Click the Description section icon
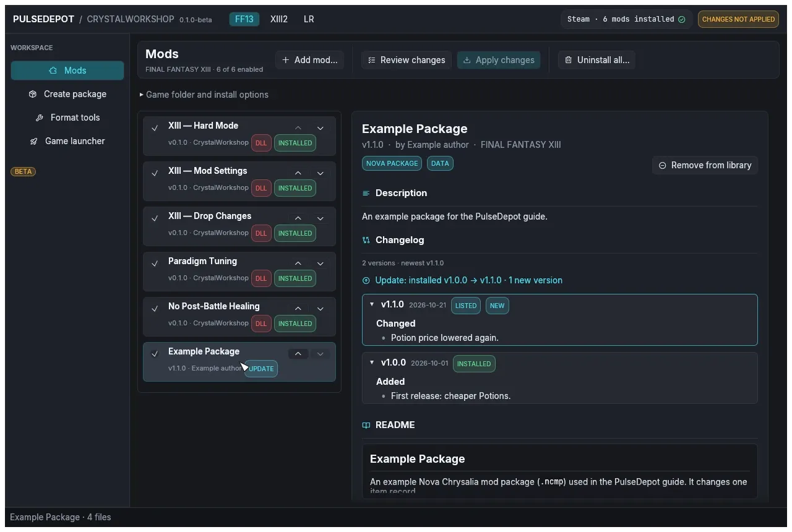792x532 pixels. [x=366, y=193]
